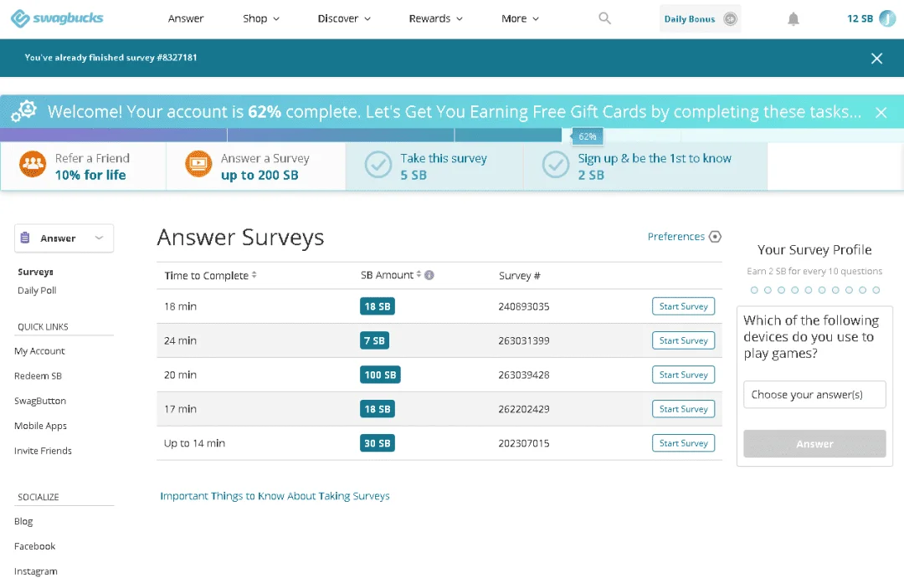Click the 30 SB badge
The height and width of the screenshot is (588, 904).
377,443
